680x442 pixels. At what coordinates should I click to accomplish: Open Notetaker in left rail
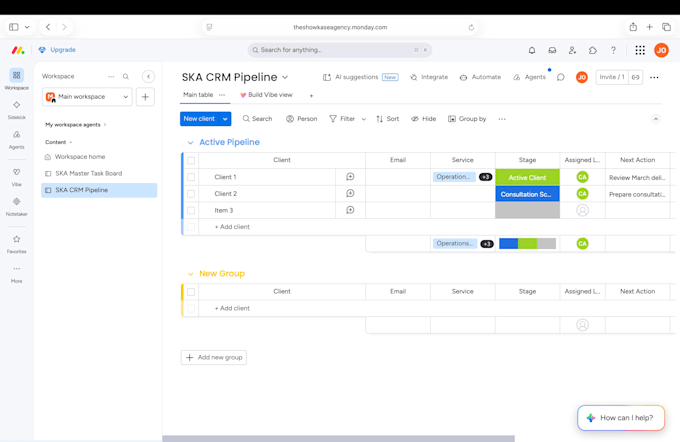16,206
